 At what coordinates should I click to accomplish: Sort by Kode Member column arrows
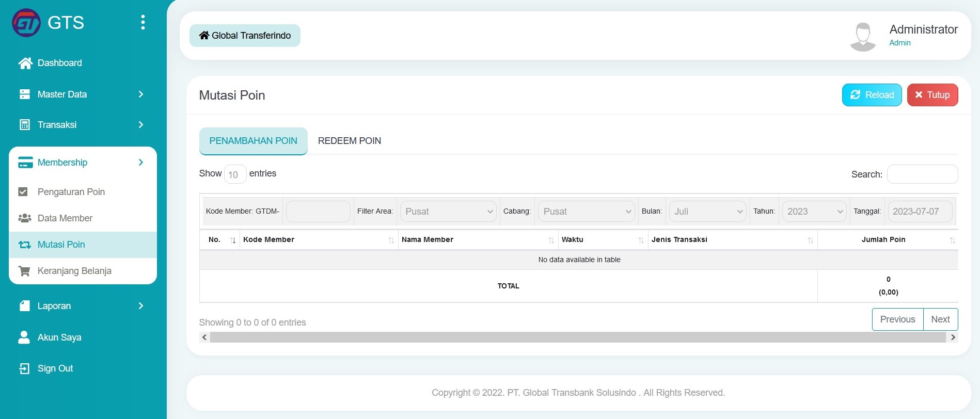point(391,240)
